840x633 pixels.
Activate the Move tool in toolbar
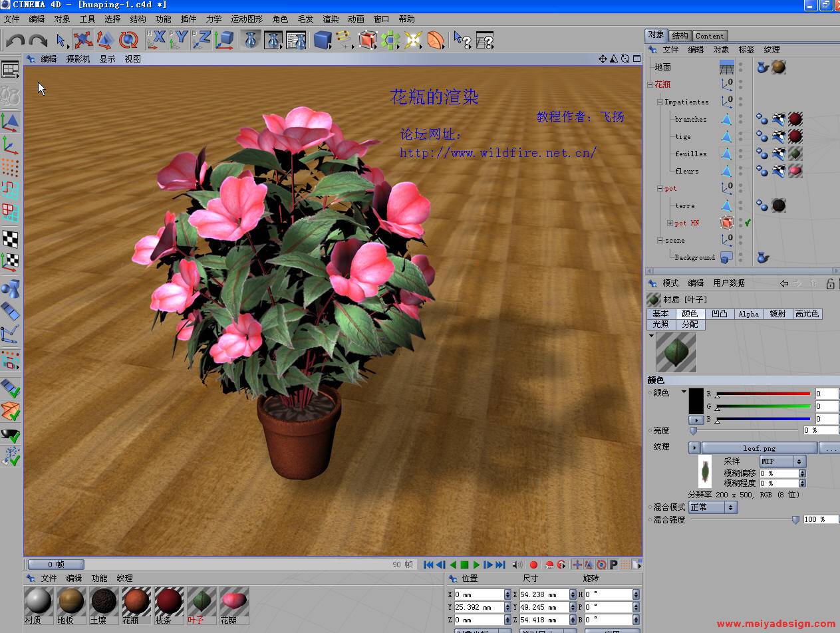82,41
